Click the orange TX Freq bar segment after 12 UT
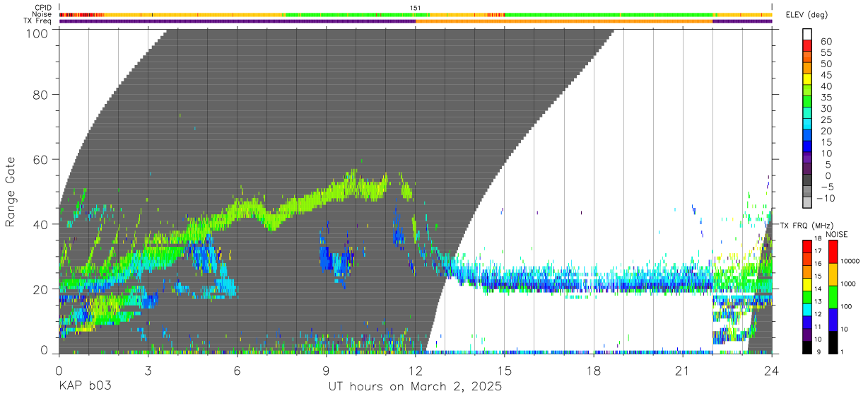Screen dimensions: 868x401 pos(564,21)
